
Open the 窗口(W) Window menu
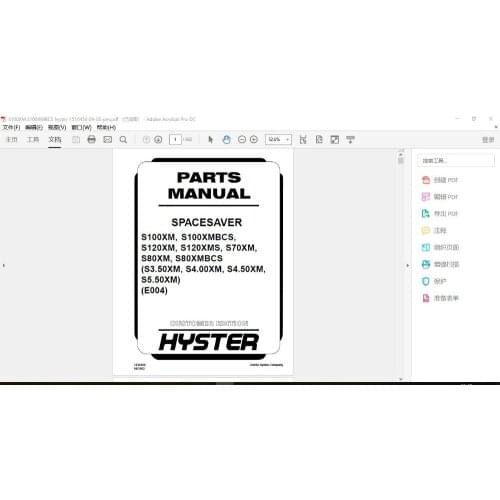click(x=81, y=127)
